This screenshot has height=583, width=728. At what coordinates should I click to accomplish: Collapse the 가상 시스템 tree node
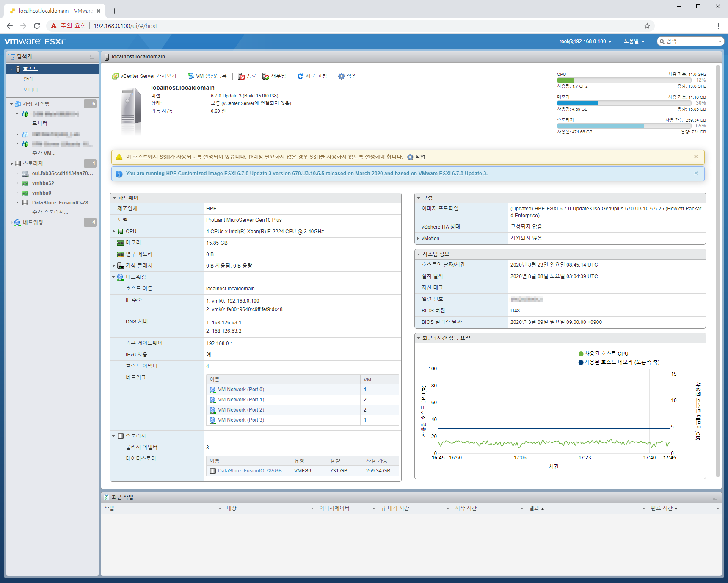(x=11, y=104)
